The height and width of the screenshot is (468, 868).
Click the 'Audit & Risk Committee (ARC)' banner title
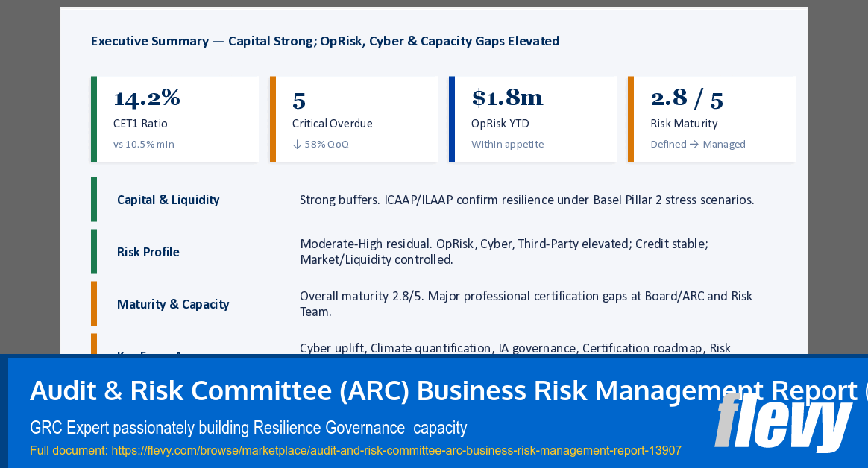pyautogui.click(x=448, y=390)
